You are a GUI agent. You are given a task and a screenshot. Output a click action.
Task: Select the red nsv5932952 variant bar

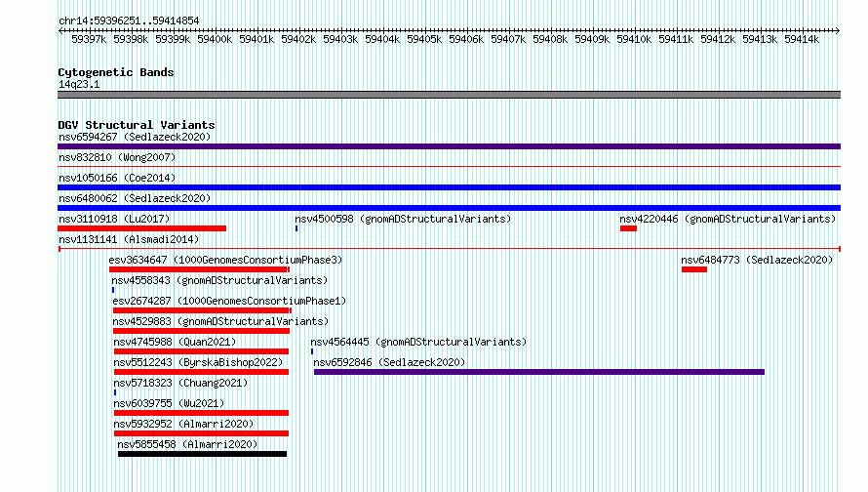tap(202, 433)
